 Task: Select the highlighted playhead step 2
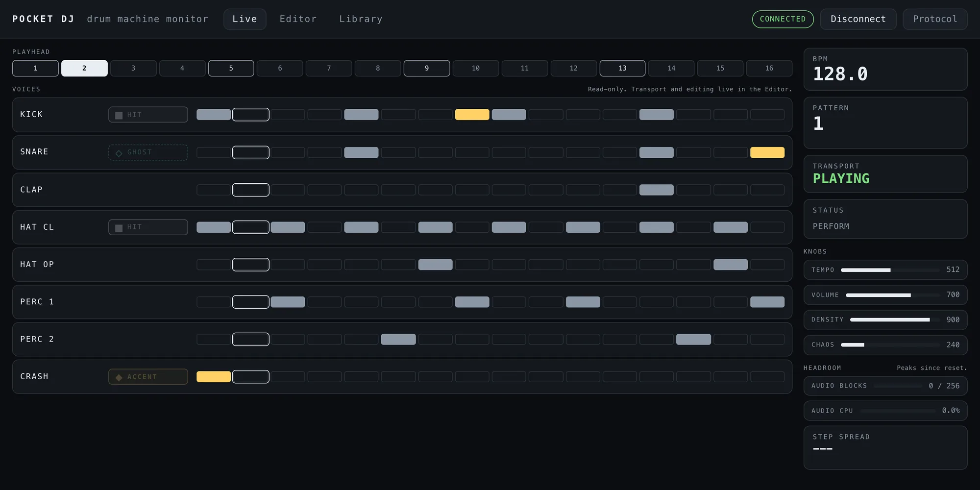pos(84,68)
